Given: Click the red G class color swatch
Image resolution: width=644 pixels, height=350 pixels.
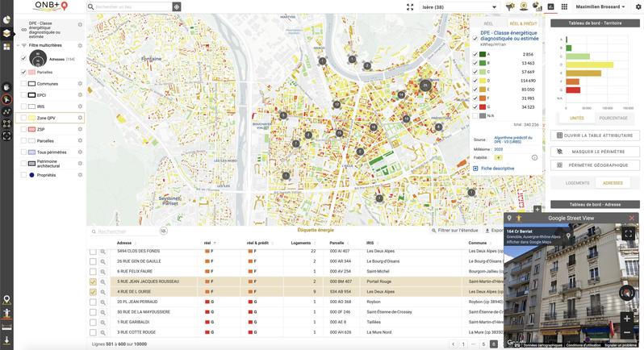Looking at the screenshot, I should [483, 106].
